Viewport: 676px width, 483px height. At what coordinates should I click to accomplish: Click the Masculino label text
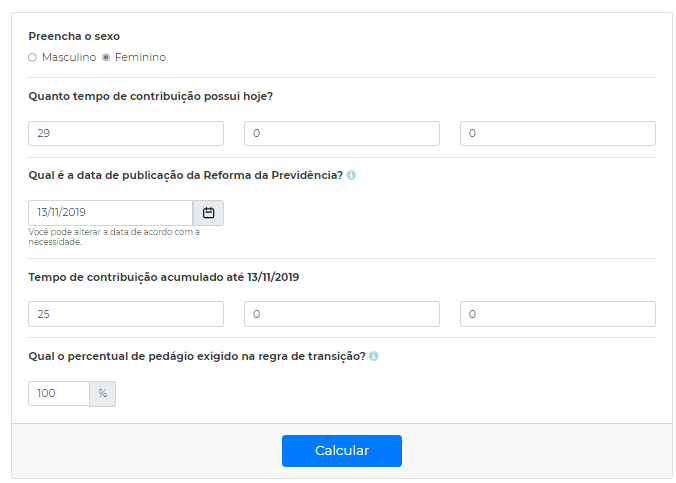click(x=69, y=57)
